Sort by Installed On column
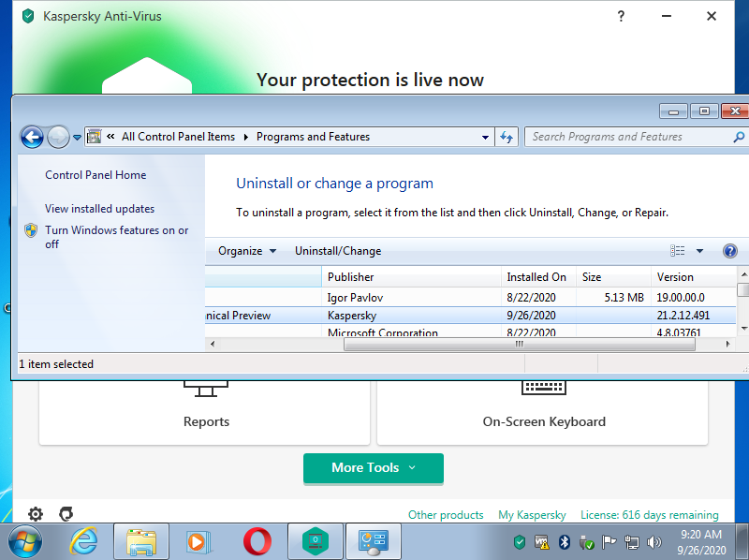Image resolution: width=749 pixels, height=560 pixels. pos(539,277)
